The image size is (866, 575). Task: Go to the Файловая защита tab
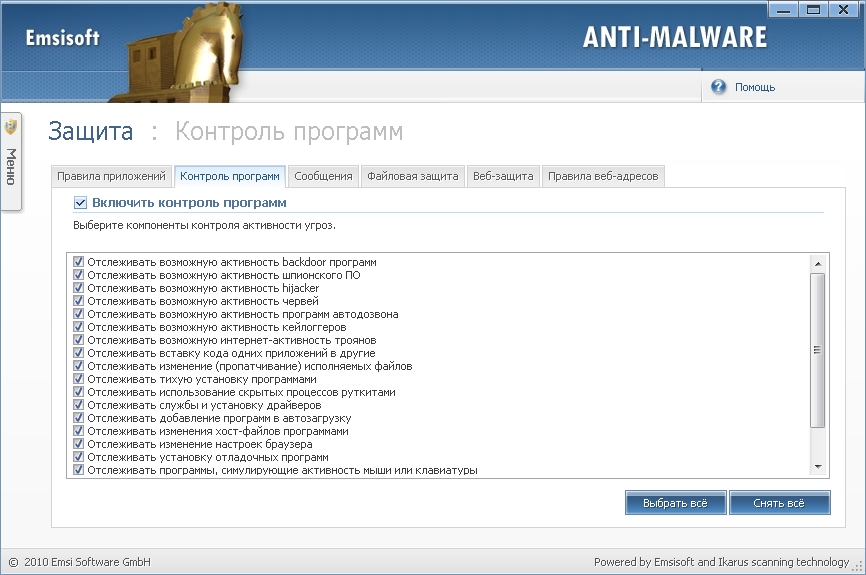(x=413, y=176)
